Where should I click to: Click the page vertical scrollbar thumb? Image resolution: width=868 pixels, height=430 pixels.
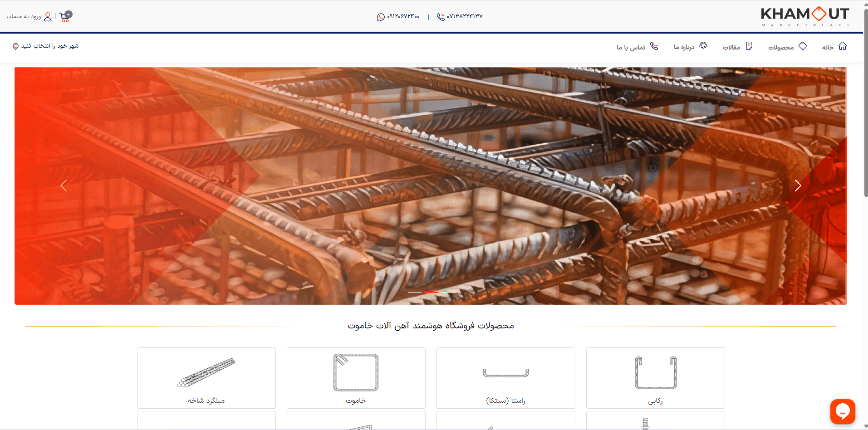click(866, 102)
